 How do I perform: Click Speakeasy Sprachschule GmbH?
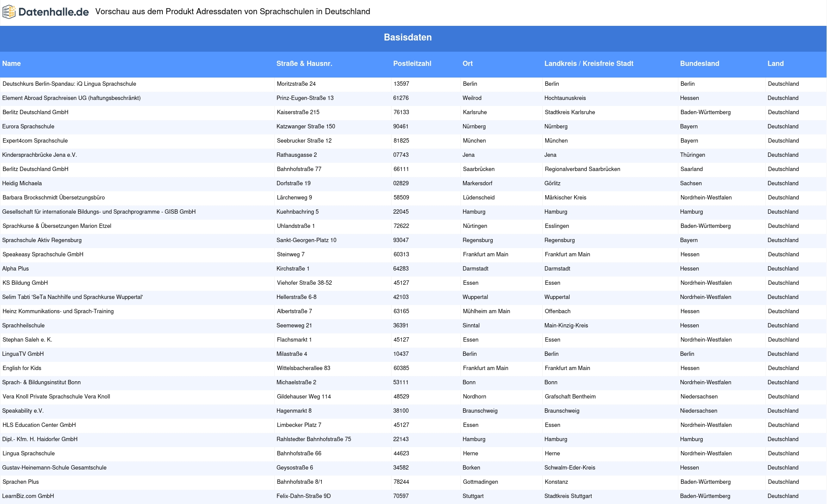(x=43, y=255)
